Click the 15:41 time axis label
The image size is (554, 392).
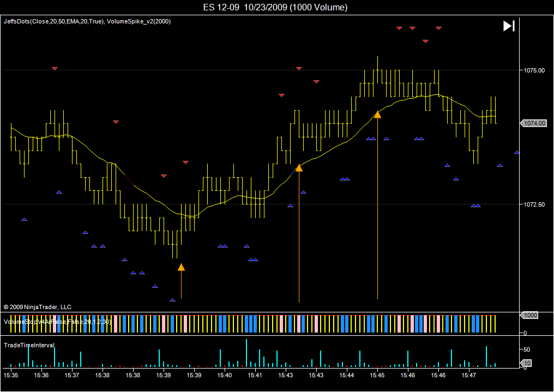[x=255, y=375]
